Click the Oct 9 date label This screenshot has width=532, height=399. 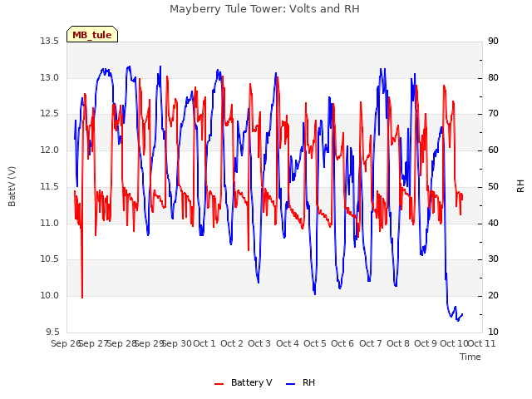(426, 343)
